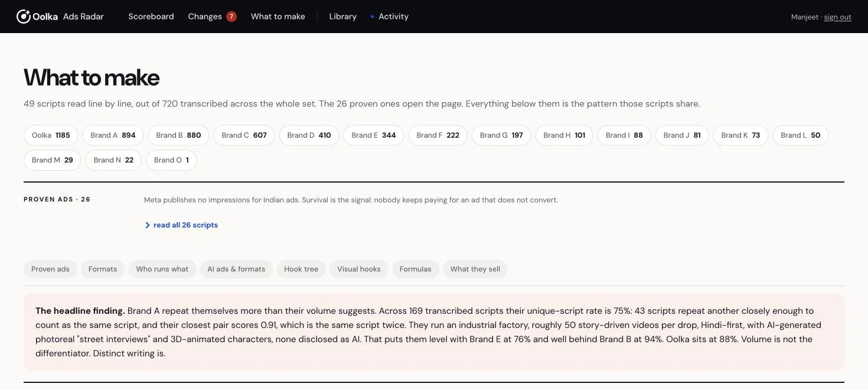Click the chevron before read all 26 scripts
Viewport: 868px width, 390px height.
tap(148, 225)
